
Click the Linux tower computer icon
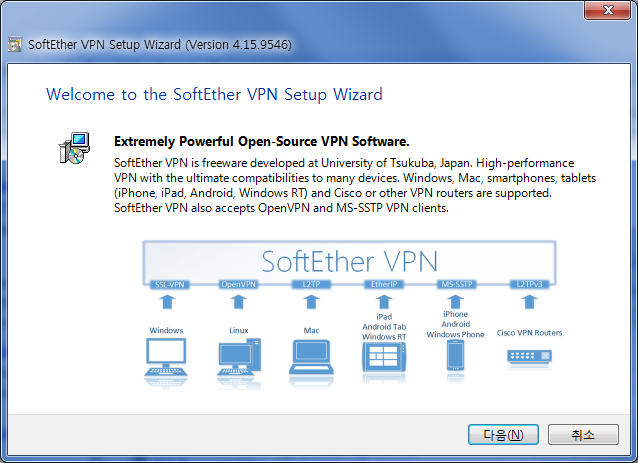239,357
